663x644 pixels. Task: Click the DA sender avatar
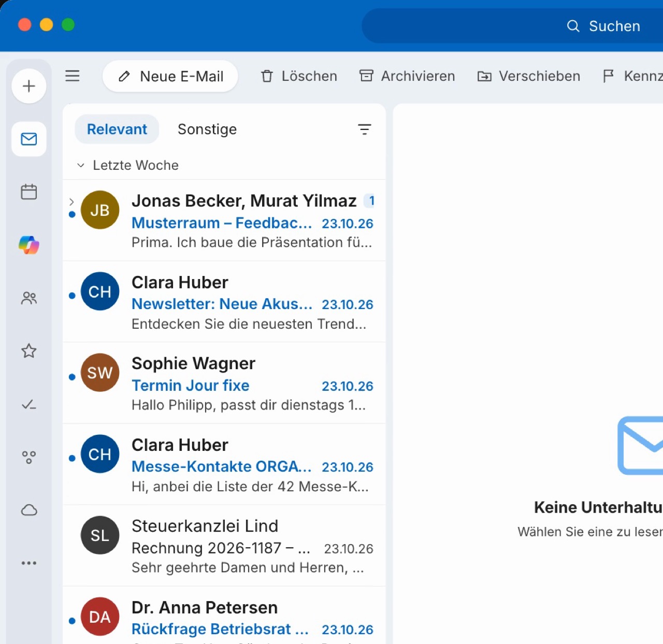click(100, 617)
